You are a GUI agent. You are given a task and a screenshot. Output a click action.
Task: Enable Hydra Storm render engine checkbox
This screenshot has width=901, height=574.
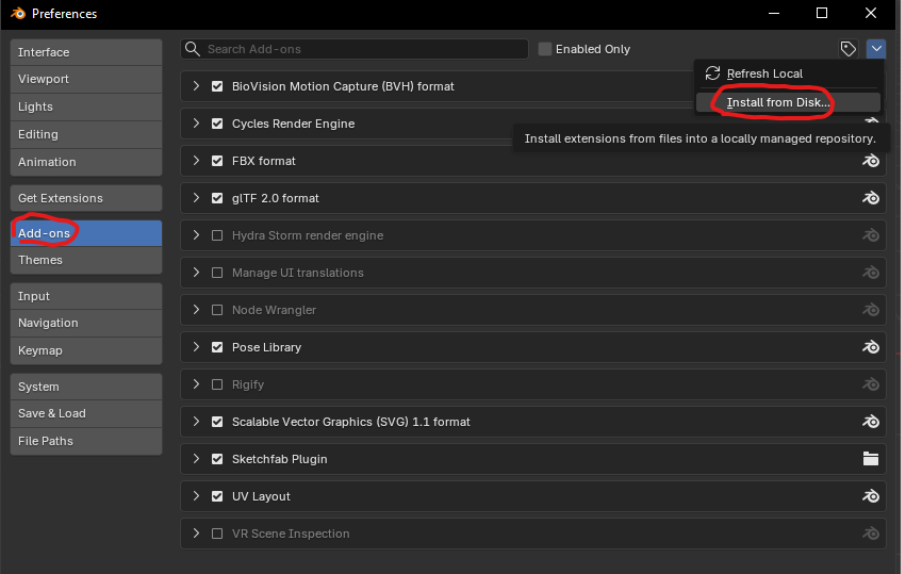tap(217, 235)
